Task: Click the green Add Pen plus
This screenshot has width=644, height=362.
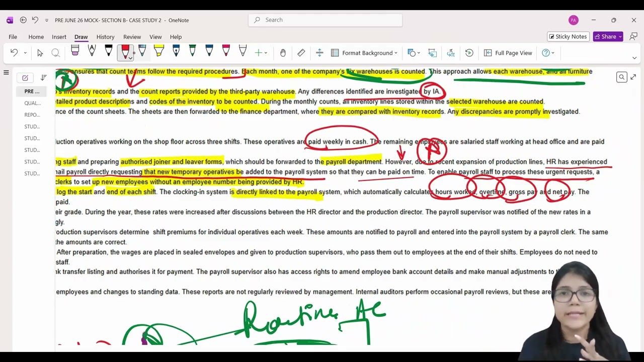Action: (258, 53)
